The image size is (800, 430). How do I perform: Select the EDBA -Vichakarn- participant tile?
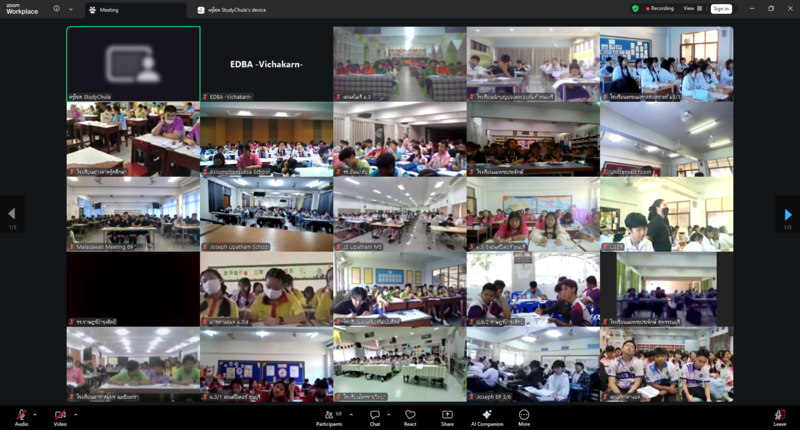[x=266, y=64]
